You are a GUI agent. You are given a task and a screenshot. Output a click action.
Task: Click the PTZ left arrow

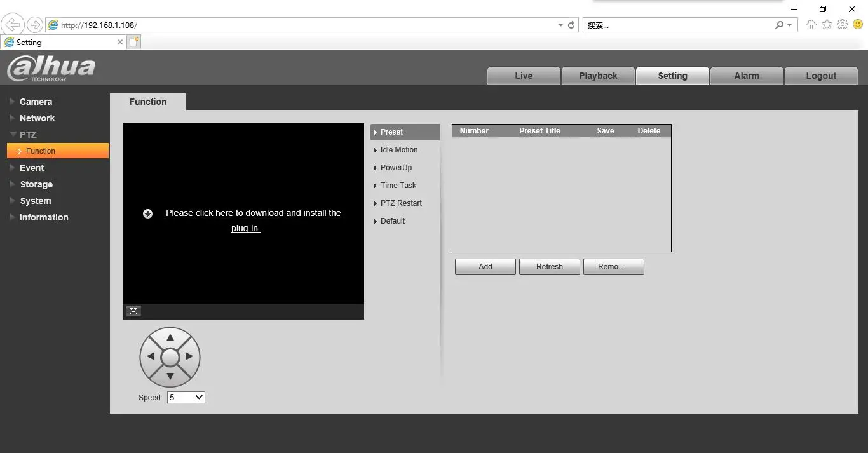[x=151, y=356]
